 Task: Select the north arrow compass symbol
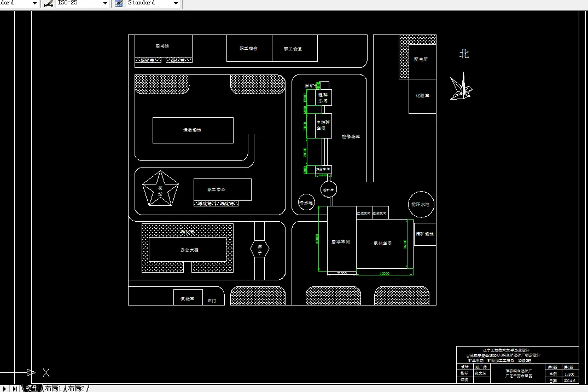pyautogui.click(x=461, y=87)
